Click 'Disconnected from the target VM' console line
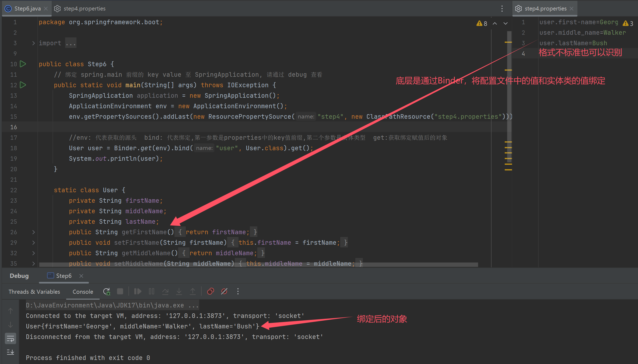638x364 pixels. 174,337
